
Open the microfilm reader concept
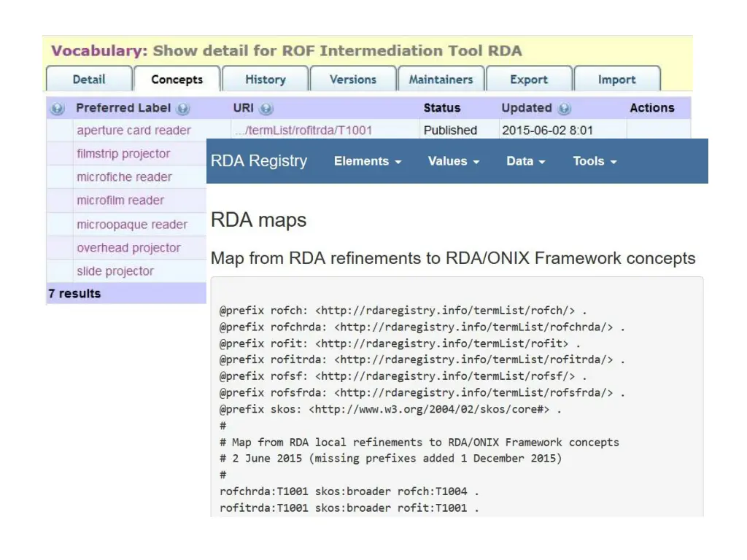(x=120, y=200)
